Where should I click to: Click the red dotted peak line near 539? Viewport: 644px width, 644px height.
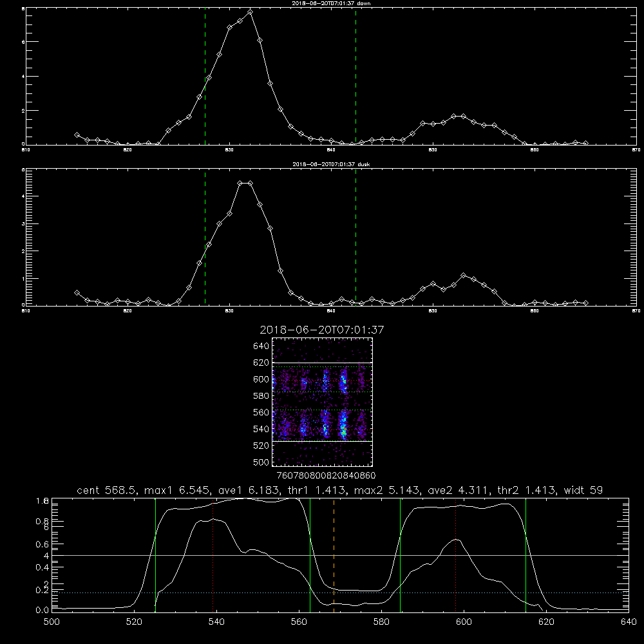[x=213, y=554]
